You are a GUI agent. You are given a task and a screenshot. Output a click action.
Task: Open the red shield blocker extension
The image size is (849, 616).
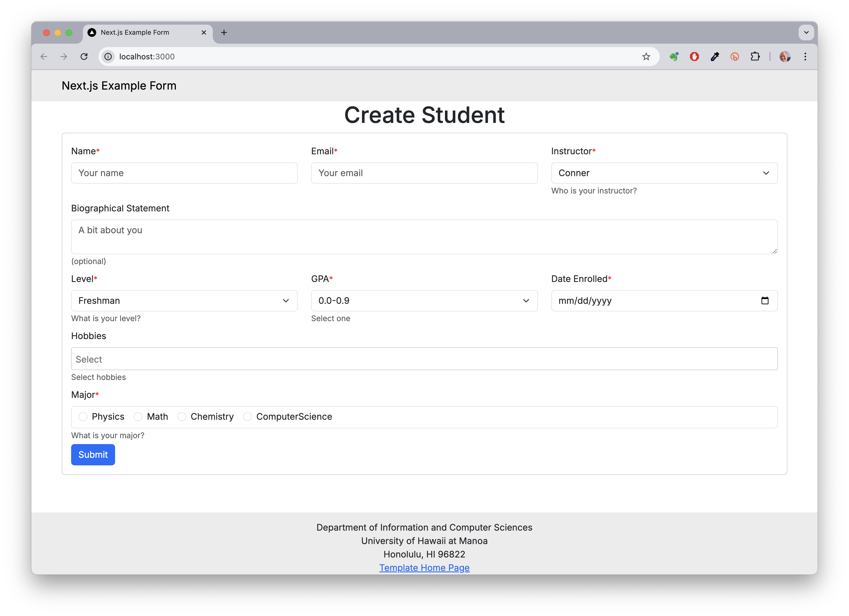pos(694,57)
